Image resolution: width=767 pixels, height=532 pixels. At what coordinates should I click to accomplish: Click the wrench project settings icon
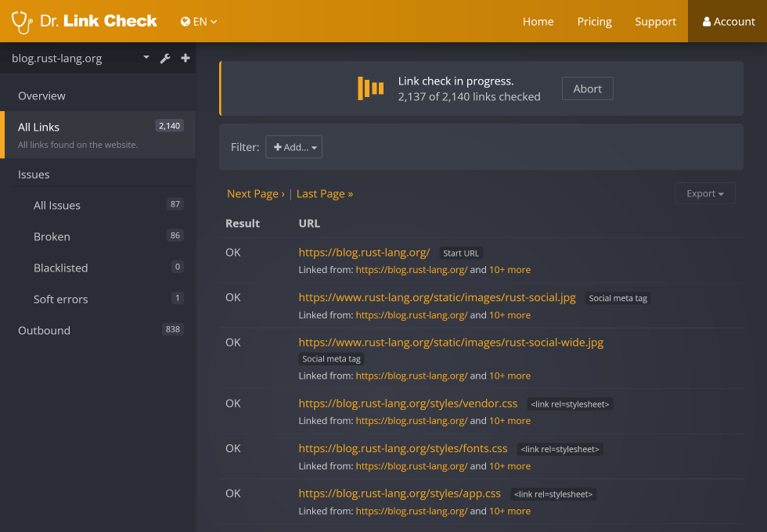tap(165, 58)
